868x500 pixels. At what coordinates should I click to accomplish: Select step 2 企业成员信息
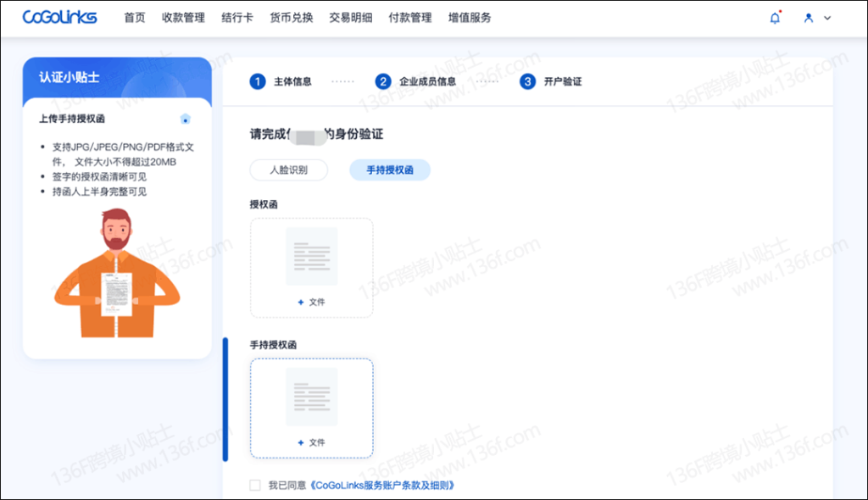[x=415, y=81]
